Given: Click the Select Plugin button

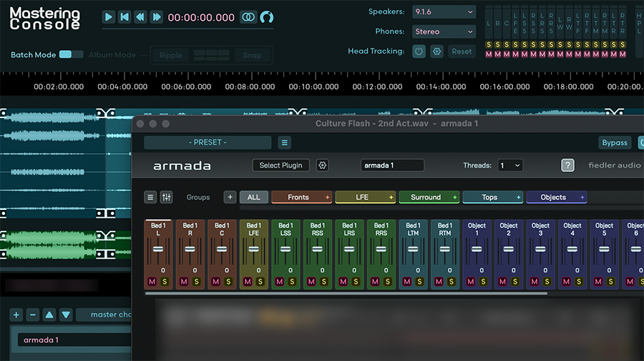Looking at the screenshot, I should (x=281, y=165).
